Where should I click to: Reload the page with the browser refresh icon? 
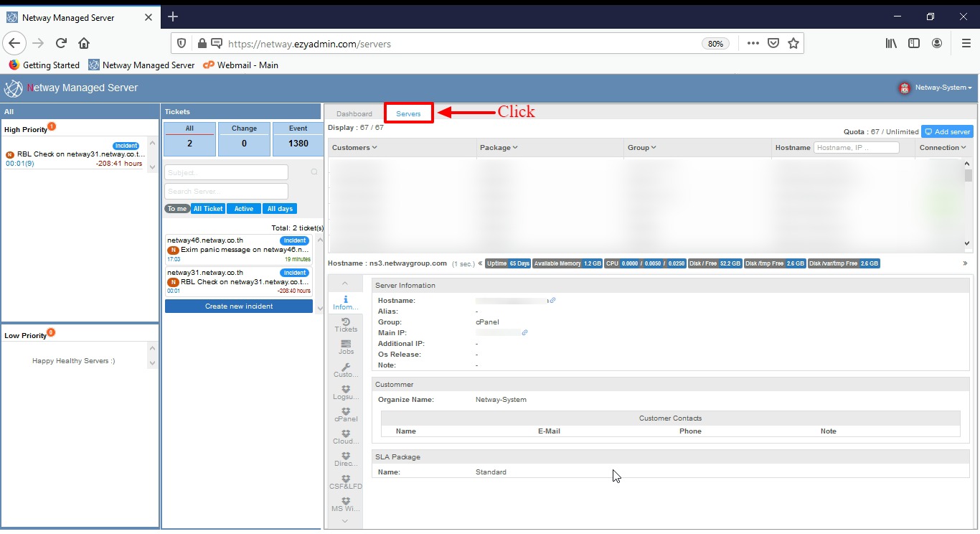pos(62,43)
